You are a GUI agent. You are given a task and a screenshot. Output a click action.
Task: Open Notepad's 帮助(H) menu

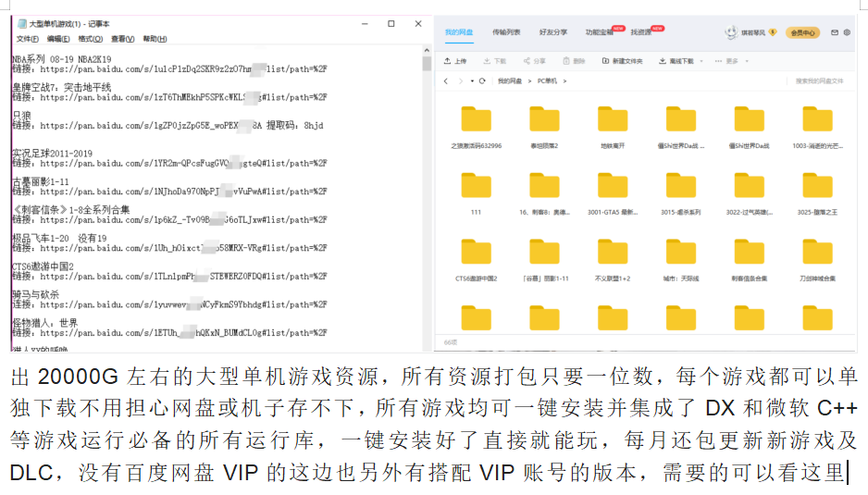pyautogui.click(x=155, y=39)
